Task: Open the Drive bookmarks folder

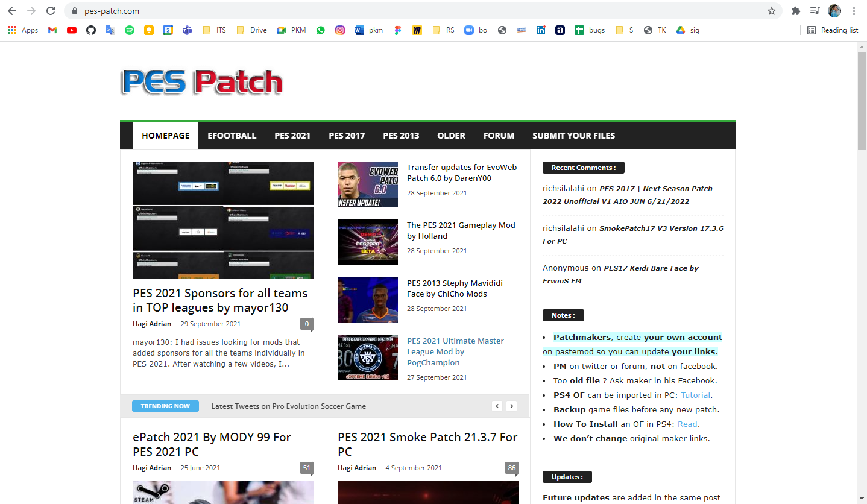Action: [252, 30]
